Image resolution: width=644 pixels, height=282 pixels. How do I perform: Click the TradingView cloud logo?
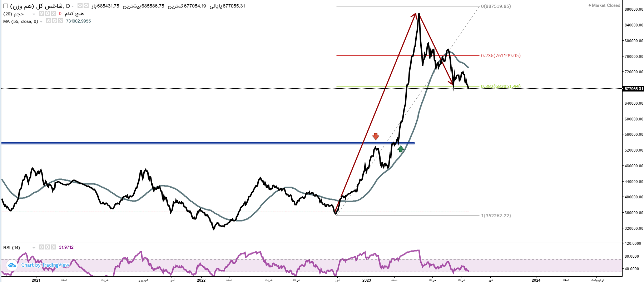tap(12, 265)
